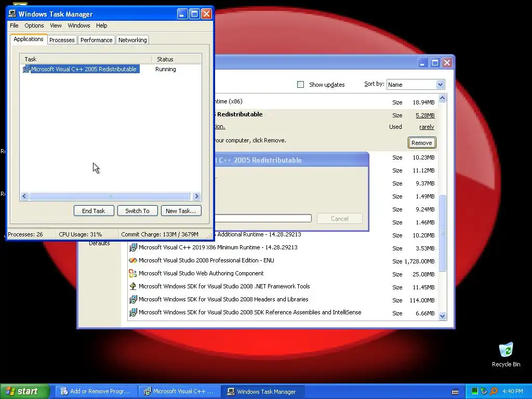
Task: Click Commit Charge: 133M / 3679M status text
Action: tap(159, 234)
